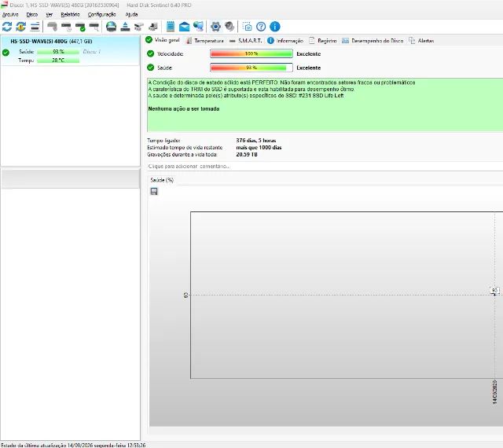The height and width of the screenshot is (448, 503).
Task: Click the globe network send icon
Action: tap(198, 27)
